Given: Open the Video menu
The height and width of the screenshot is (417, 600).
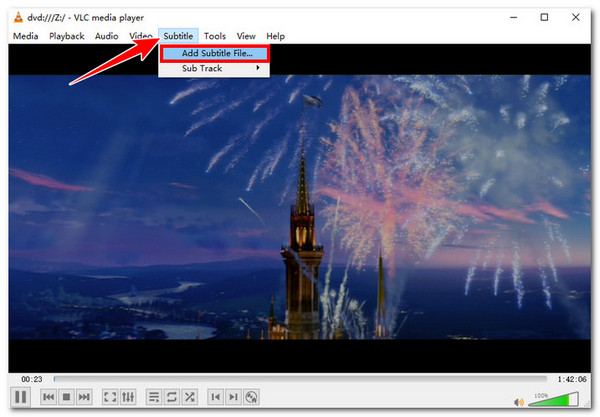Looking at the screenshot, I should pyautogui.click(x=141, y=36).
